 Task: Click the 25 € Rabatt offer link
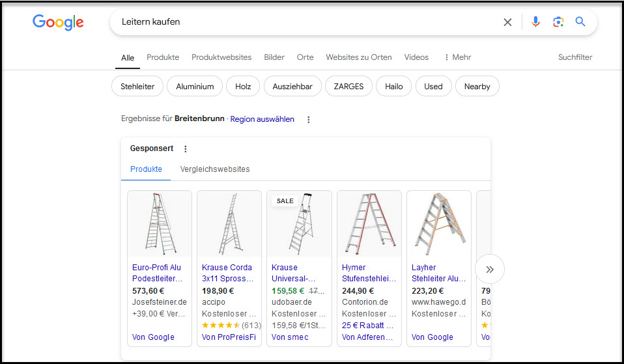pyautogui.click(x=367, y=326)
